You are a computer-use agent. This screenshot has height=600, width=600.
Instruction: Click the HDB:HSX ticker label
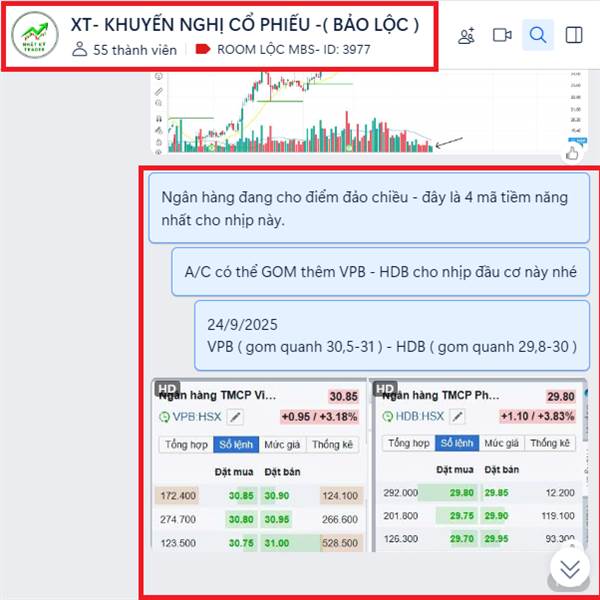(x=420, y=416)
